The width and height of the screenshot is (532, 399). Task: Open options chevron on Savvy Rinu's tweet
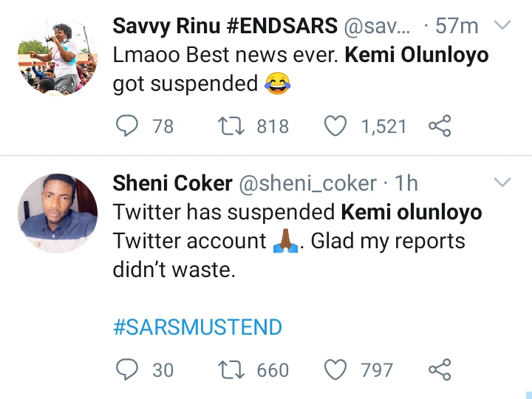[502, 26]
